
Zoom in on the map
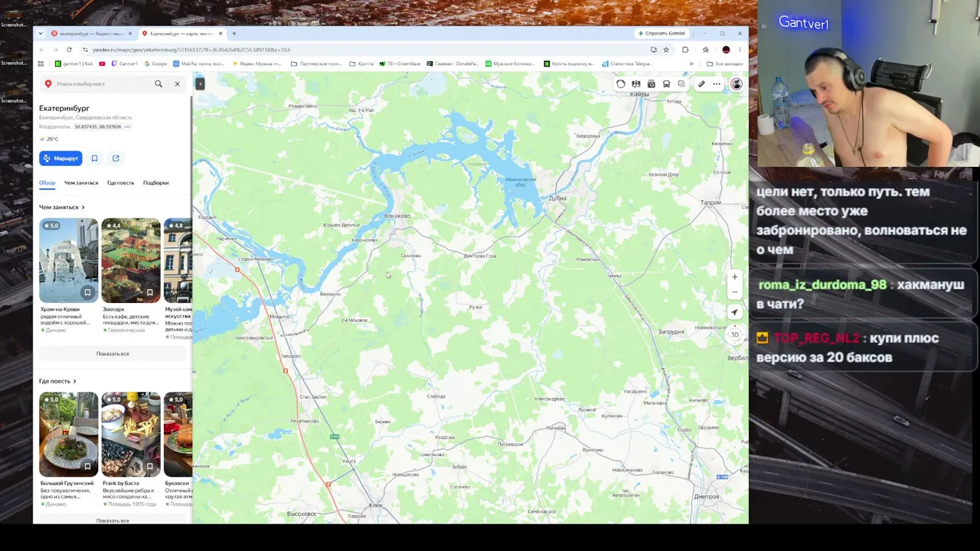(735, 277)
